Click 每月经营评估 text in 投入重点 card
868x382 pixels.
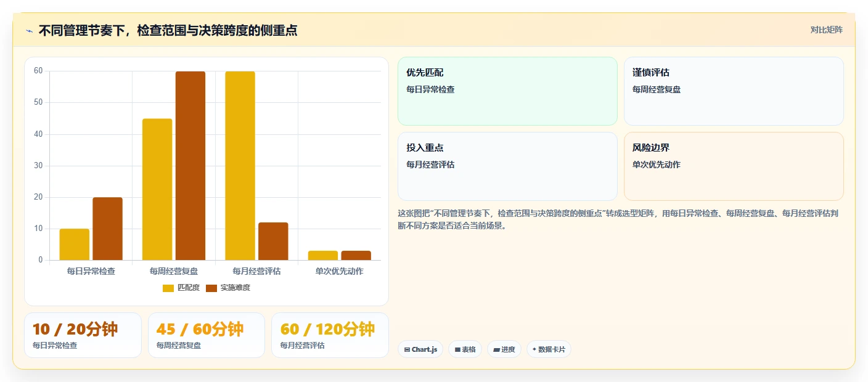pos(430,165)
